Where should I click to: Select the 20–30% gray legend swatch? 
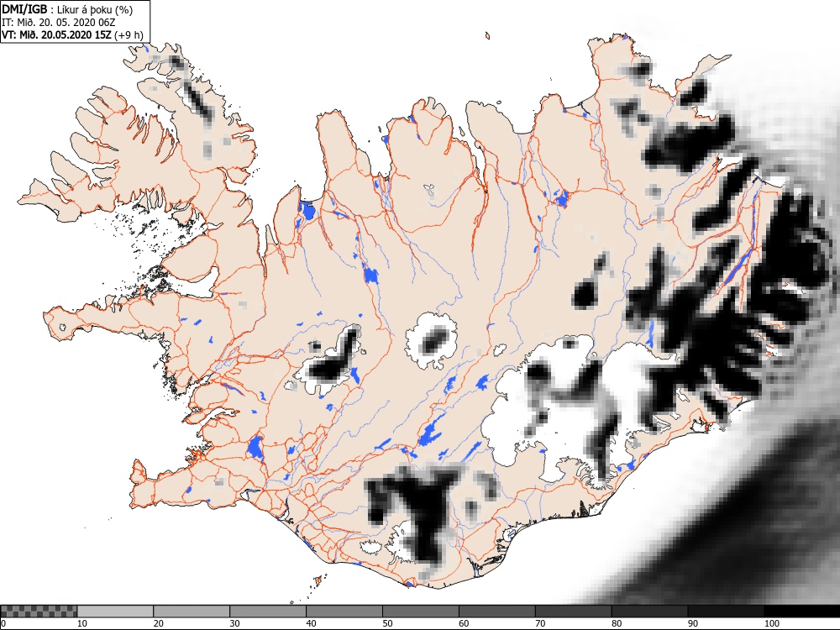[x=192, y=612]
